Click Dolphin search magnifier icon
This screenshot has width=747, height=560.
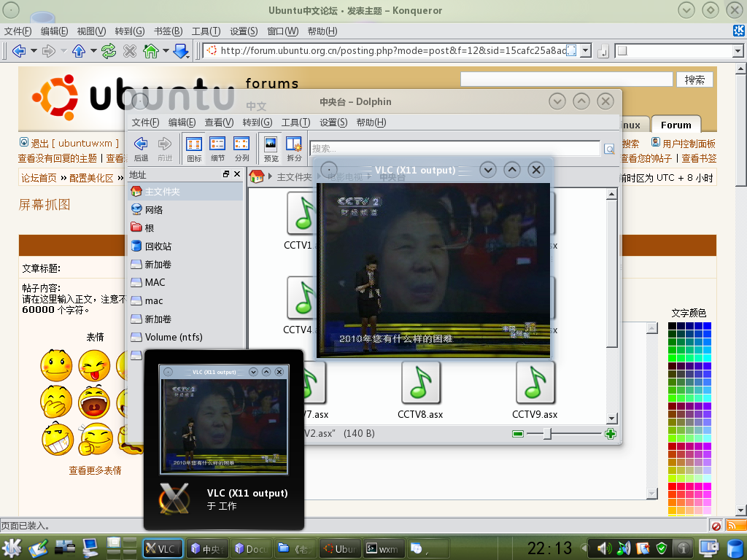pyautogui.click(x=609, y=149)
